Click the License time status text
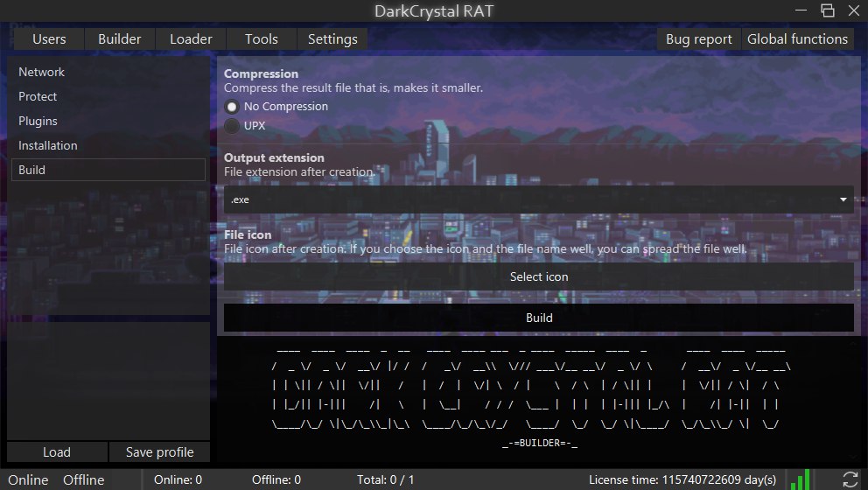 tap(682, 479)
